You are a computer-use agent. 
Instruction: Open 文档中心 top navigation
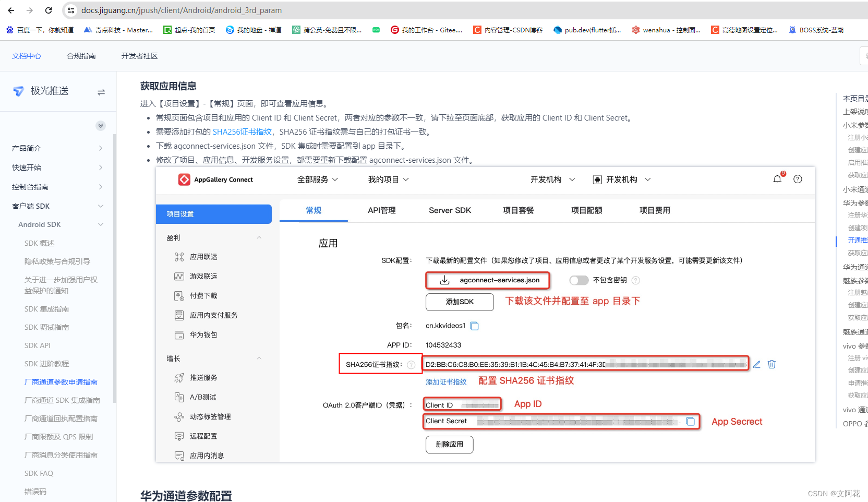point(27,56)
